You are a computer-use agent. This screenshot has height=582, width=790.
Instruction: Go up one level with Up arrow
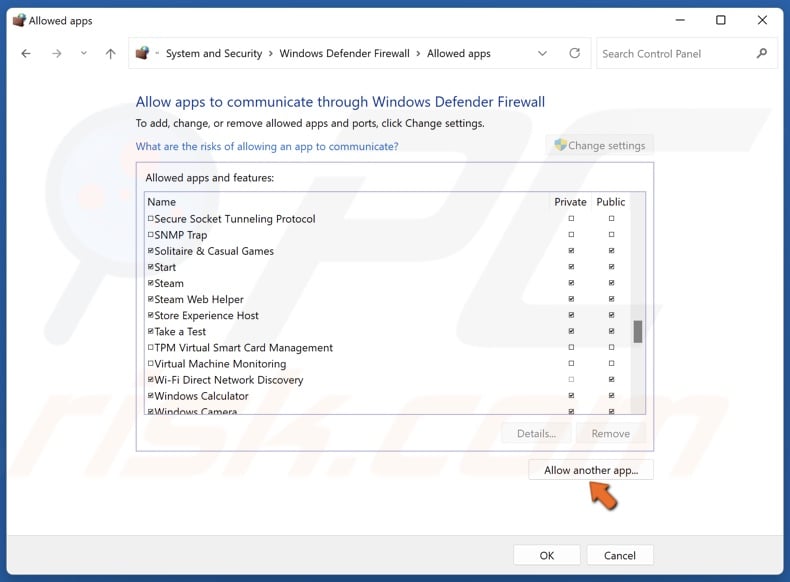[110, 54]
